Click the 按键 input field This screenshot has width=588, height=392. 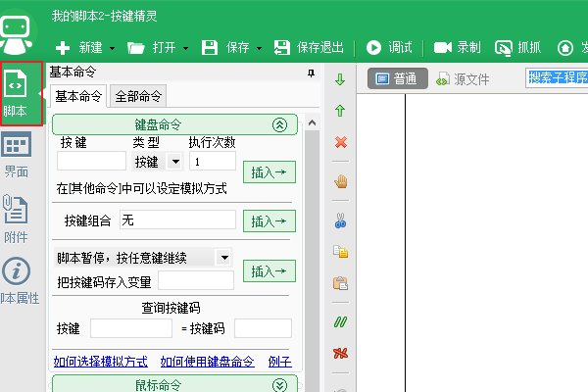[91, 161]
